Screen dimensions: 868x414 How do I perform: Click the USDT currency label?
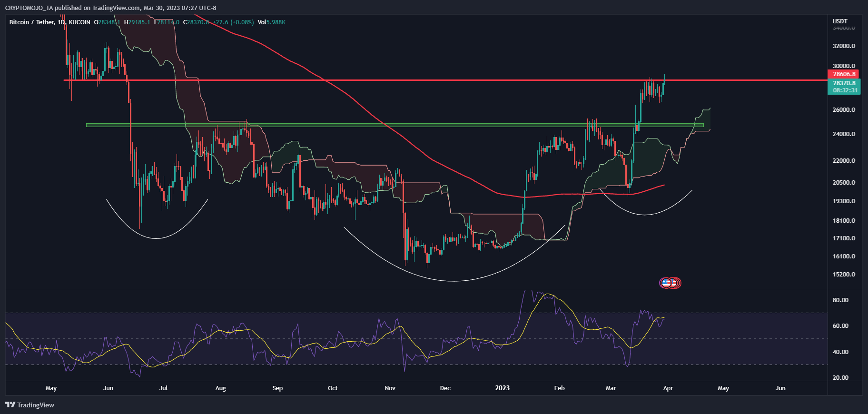[840, 21]
